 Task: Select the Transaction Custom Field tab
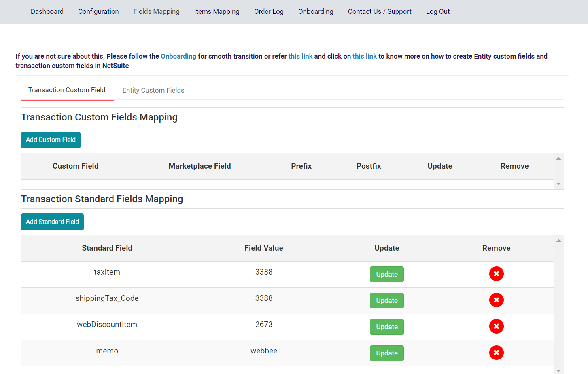coord(67,90)
